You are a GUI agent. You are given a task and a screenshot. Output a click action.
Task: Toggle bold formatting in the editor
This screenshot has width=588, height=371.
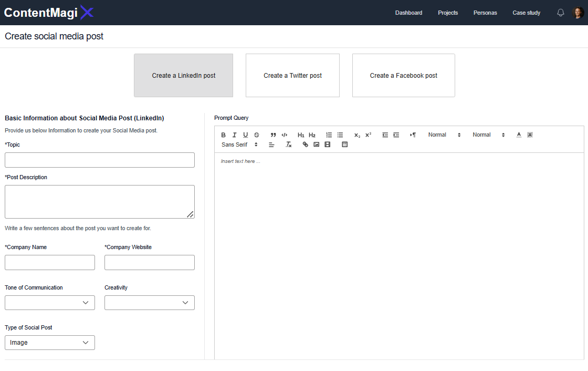[x=223, y=135]
